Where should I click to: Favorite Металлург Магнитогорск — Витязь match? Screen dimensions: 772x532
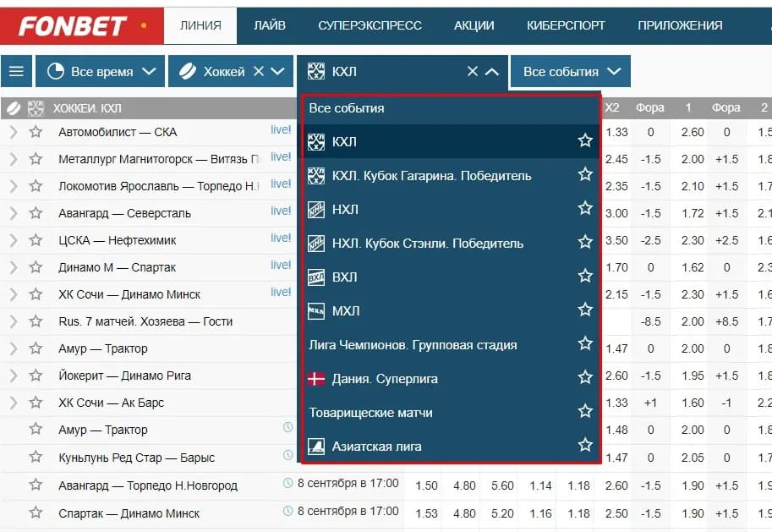click(36, 159)
